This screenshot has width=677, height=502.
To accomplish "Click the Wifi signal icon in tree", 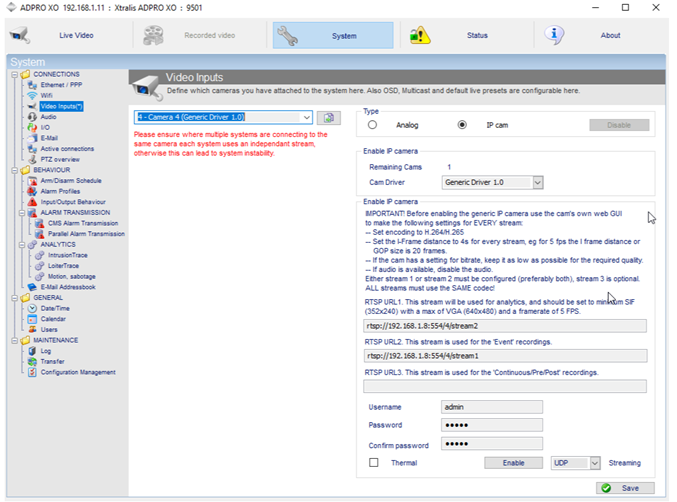I will click(32, 95).
